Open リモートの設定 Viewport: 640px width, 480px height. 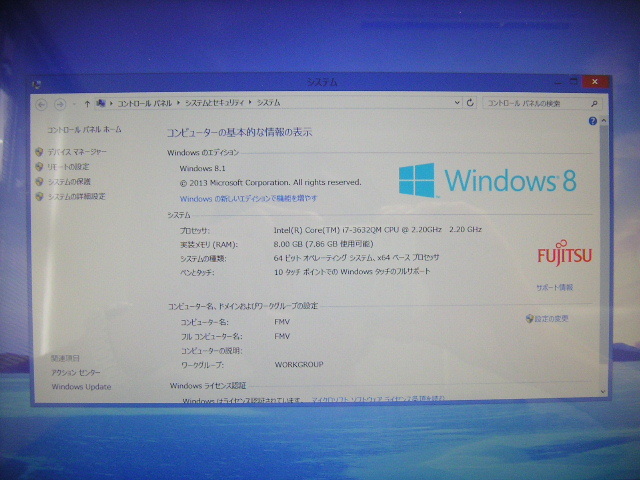tap(68, 167)
